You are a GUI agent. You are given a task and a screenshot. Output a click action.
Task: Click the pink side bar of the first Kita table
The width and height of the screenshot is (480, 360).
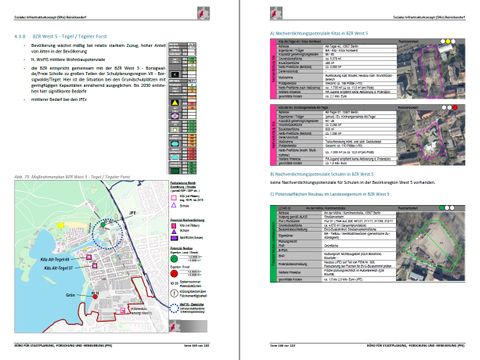click(273, 69)
